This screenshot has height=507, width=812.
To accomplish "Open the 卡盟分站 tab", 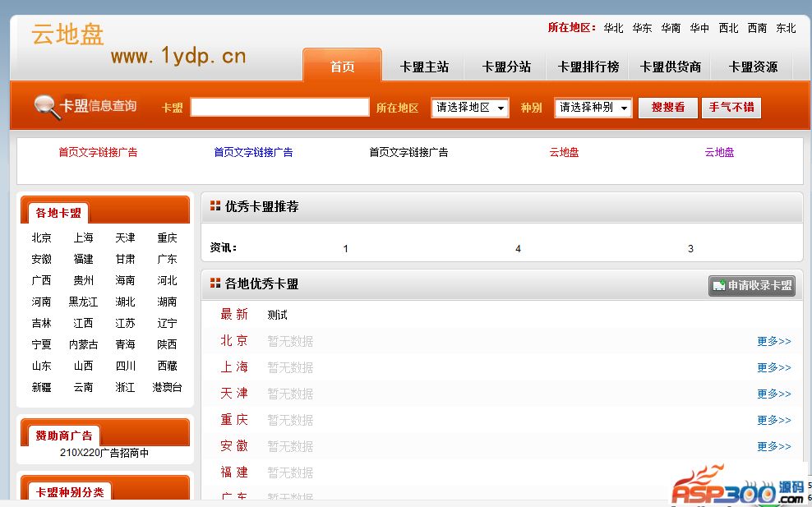I will [506, 67].
